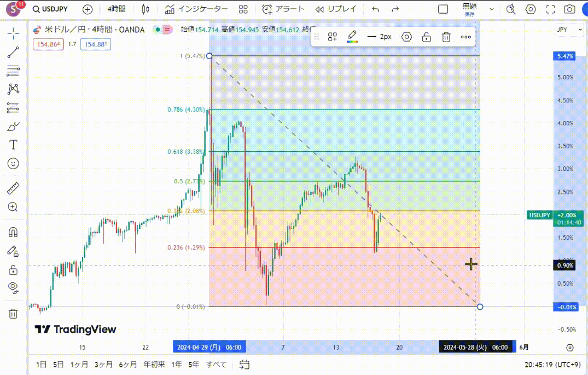The width and height of the screenshot is (588, 375).
Task: Select the 5年 date range
Action: coord(194,365)
